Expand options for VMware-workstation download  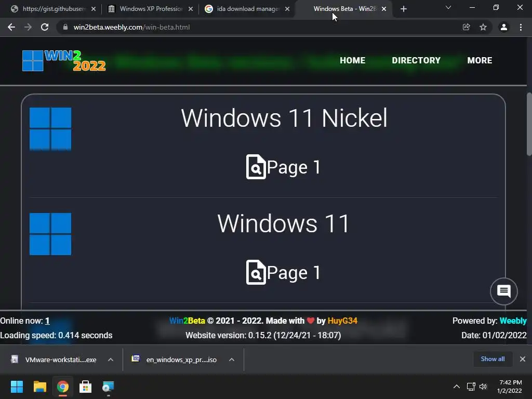(111, 360)
